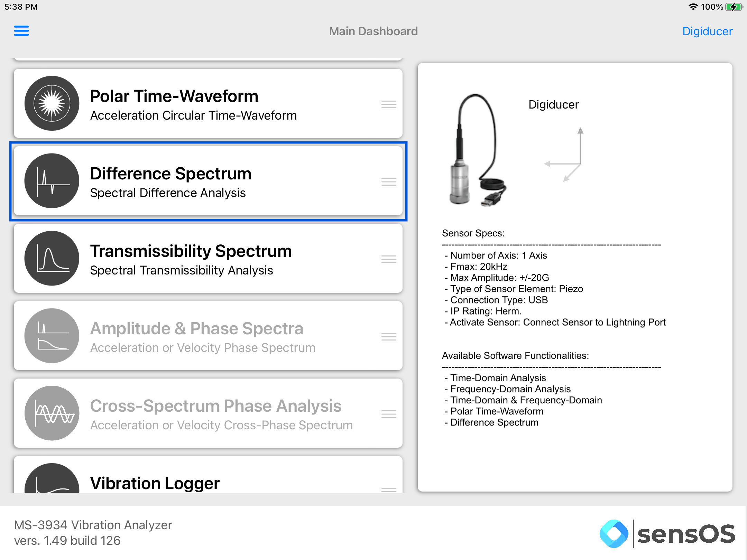Tap the Difference Spectrum icon

pos(52,181)
